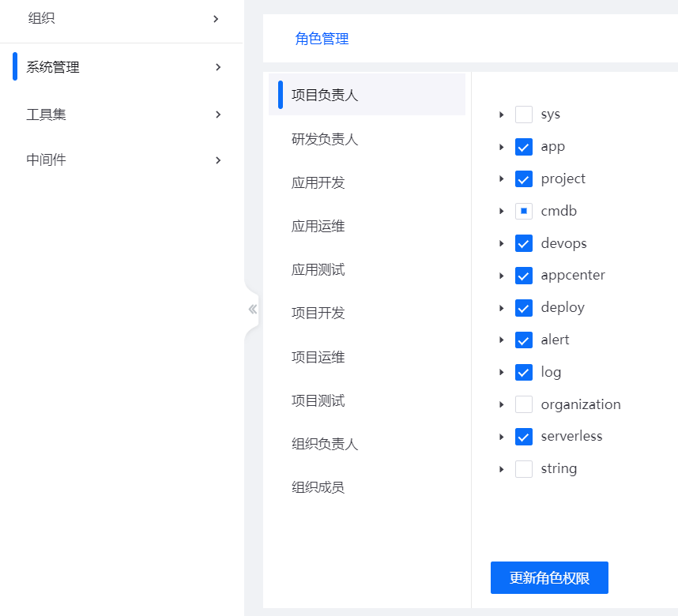This screenshot has width=678, height=616.
Task: Uncheck the app permission checkbox
Action: (x=524, y=147)
